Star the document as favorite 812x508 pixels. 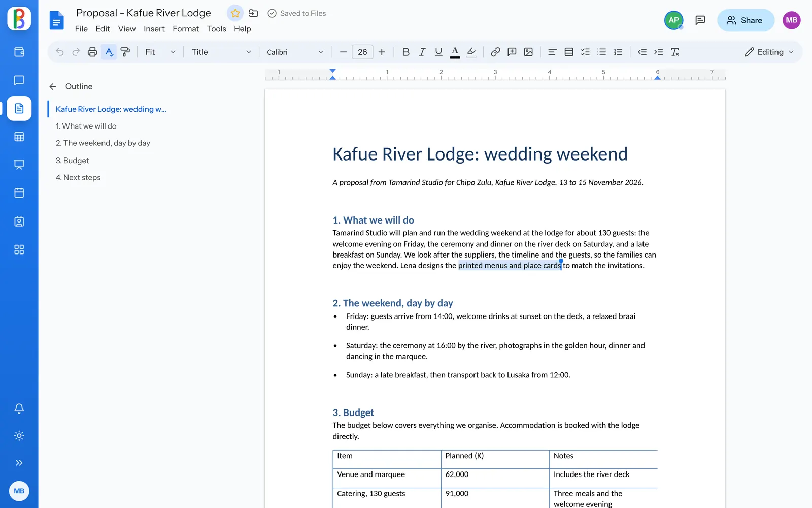click(x=235, y=13)
